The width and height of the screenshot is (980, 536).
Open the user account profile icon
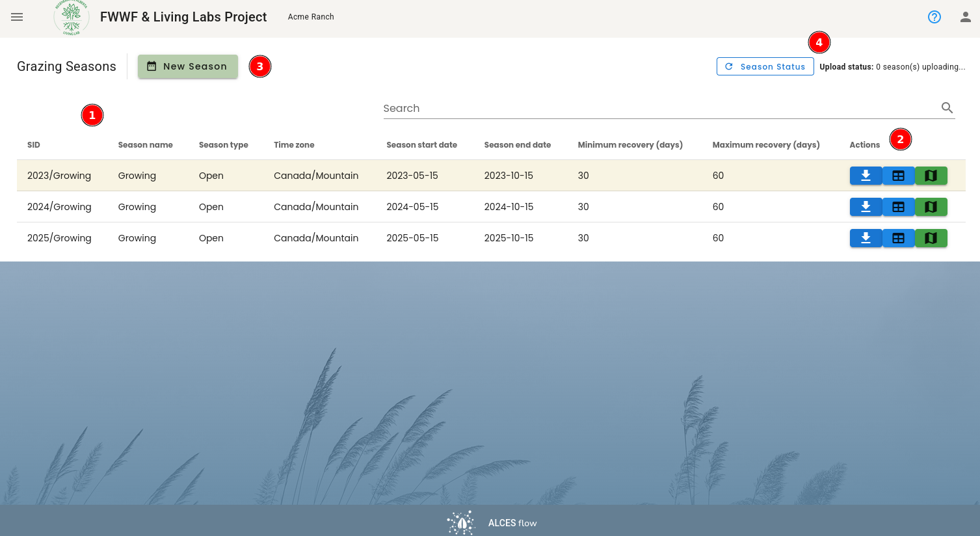966,17
